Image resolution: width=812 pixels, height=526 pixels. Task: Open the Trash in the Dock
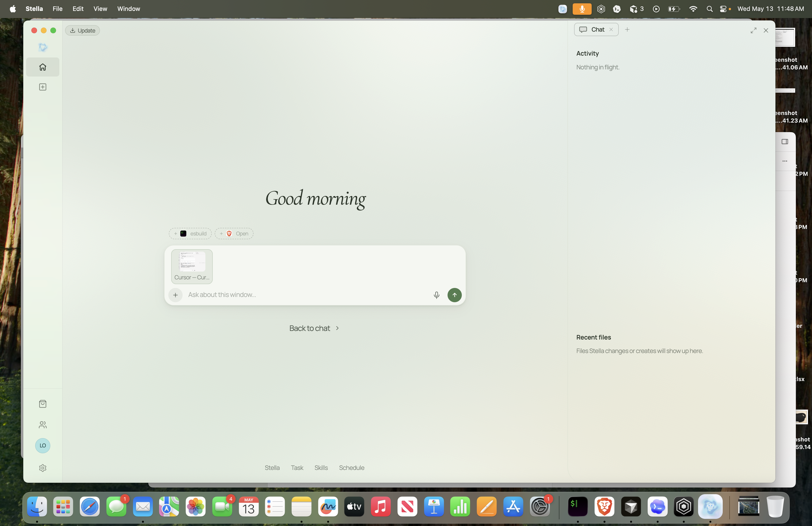click(x=775, y=506)
